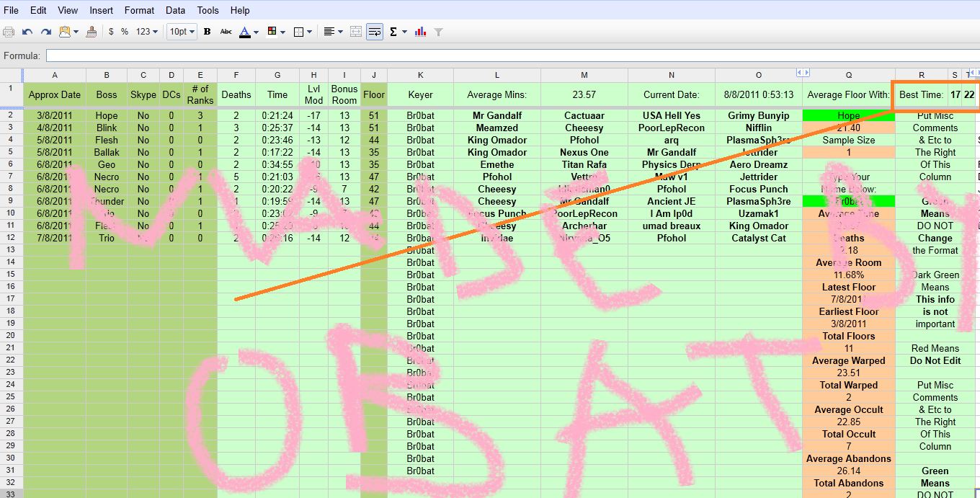Click the 'Mr Gandalf' cell in row 2
This screenshot has width=980, height=498.
click(x=497, y=116)
